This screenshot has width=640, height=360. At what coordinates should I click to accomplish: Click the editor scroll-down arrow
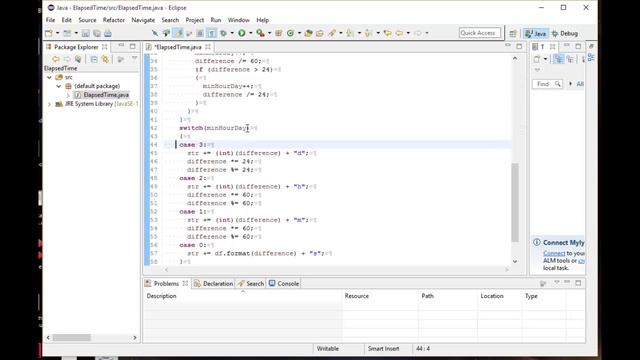(x=515, y=261)
